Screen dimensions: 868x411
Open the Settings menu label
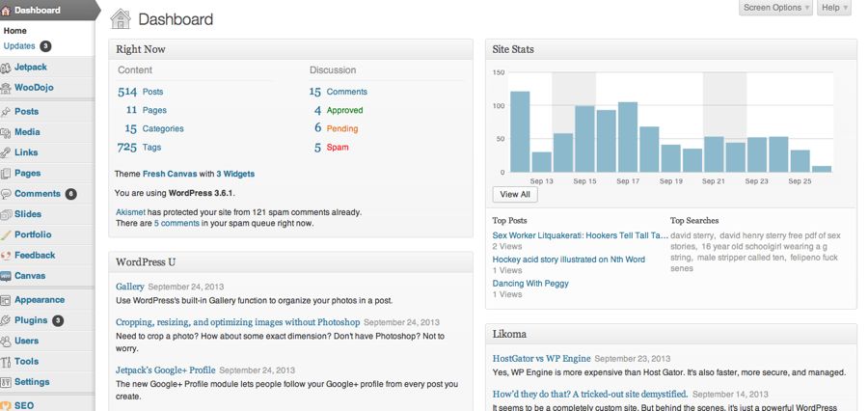(32, 382)
